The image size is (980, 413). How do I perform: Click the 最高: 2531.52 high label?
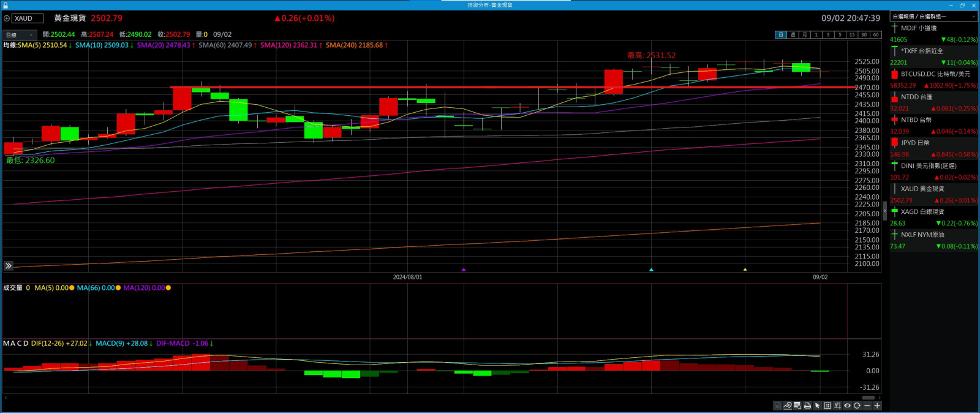pyautogui.click(x=652, y=55)
